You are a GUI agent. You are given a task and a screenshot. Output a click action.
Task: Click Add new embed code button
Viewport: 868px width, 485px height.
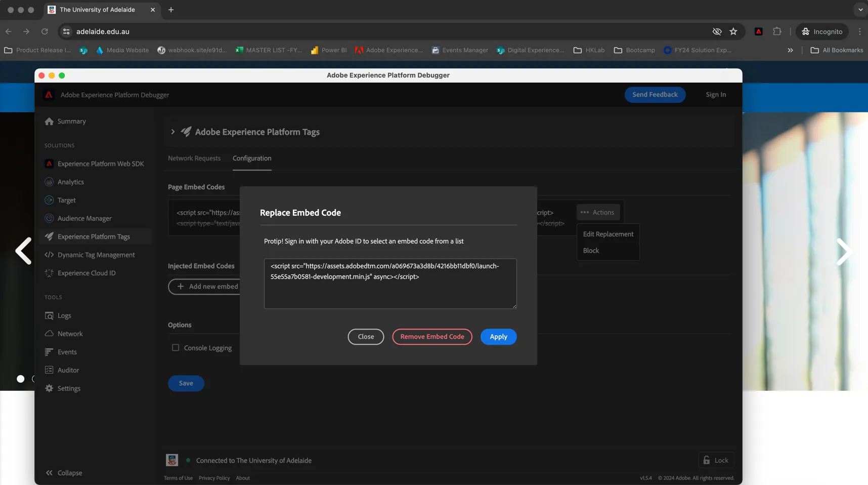coord(204,287)
